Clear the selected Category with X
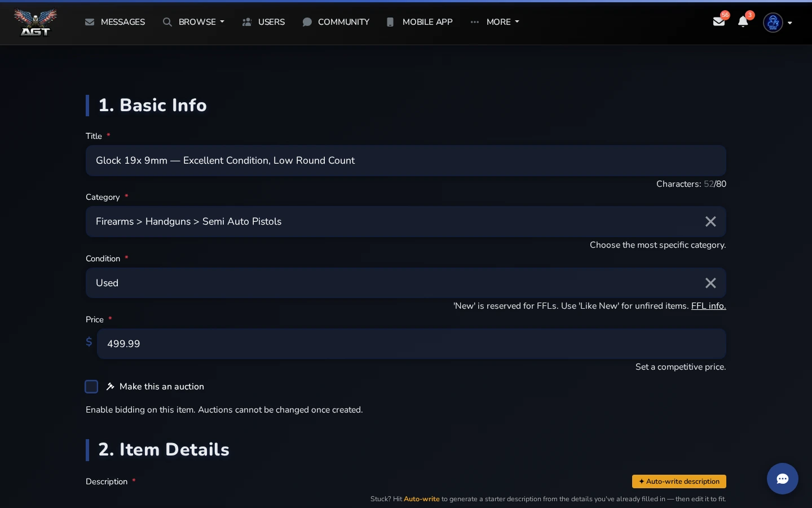Viewport: 812px width, 508px height. pos(710,222)
